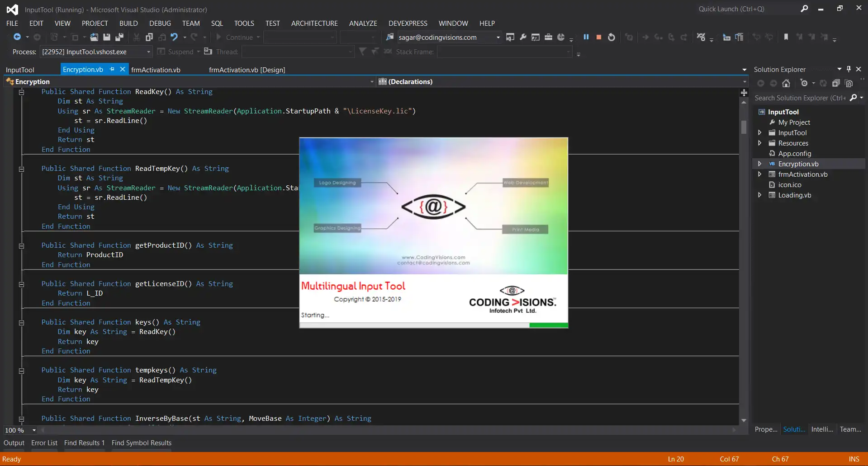This screenshot has height=466, width=868.
Task: Pin the Solution Explorer panel
Action: [849, 69]
